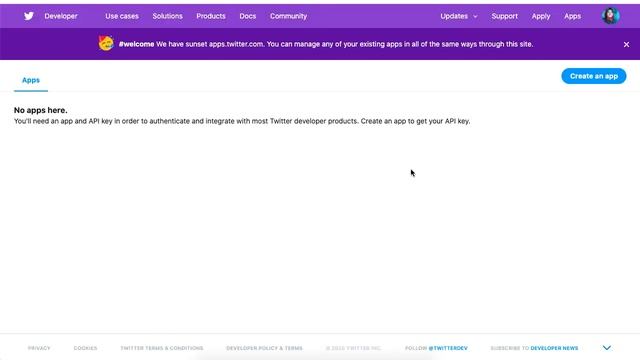Click the #welcome hashtag text
Screen dimensions: 640x360
tap(136, 44)
